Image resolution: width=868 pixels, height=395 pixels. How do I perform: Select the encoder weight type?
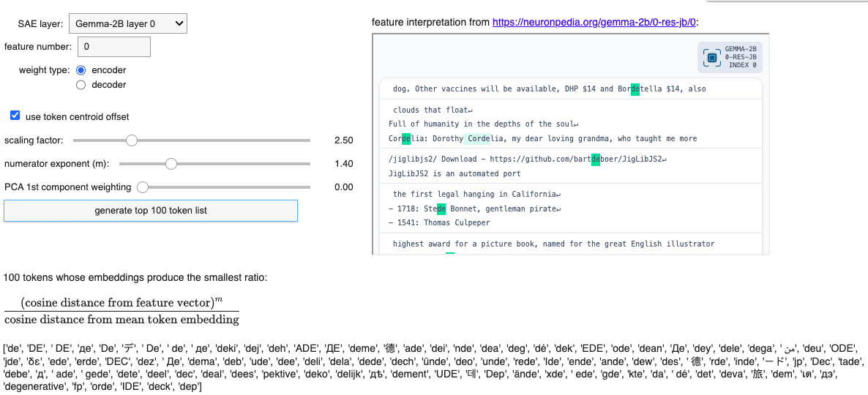point(81,70)
